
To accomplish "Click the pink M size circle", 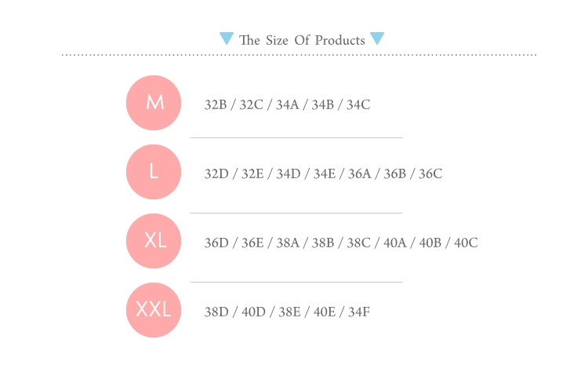I will pos(154,103).
